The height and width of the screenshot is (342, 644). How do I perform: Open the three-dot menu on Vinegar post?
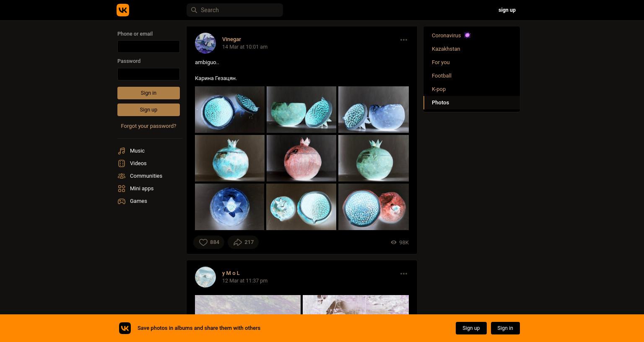pyautogui.click(x=404, y=40)
